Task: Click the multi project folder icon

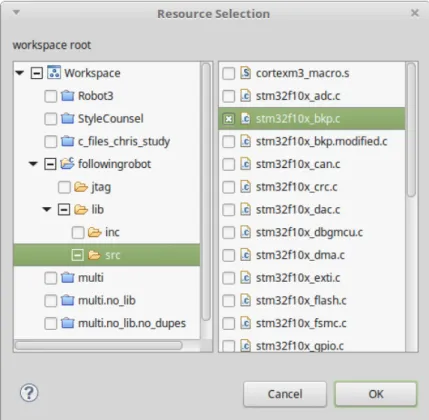Action: pyautogui.click(x=68, y=278)
